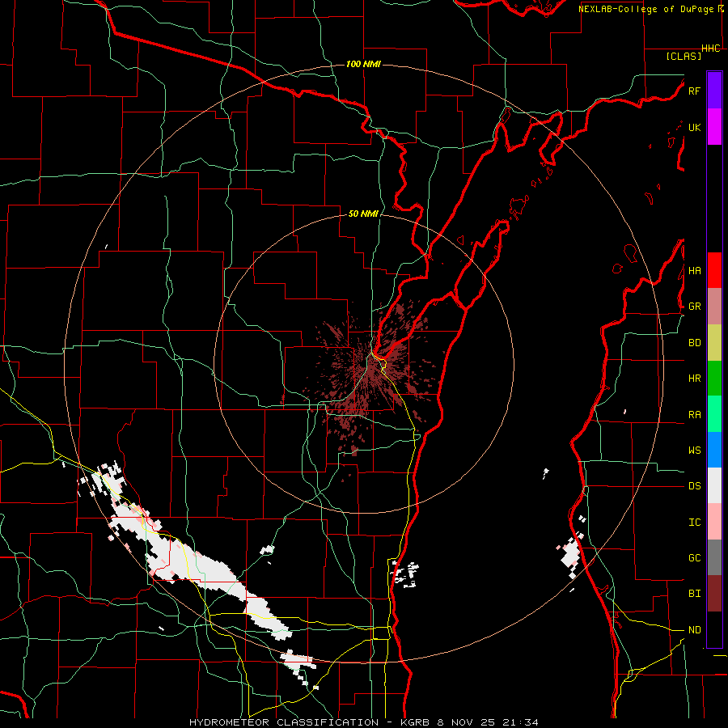Click the Hydrometeor Classification KGRB caption
This screenshot has height=728, width=728.
364,722
